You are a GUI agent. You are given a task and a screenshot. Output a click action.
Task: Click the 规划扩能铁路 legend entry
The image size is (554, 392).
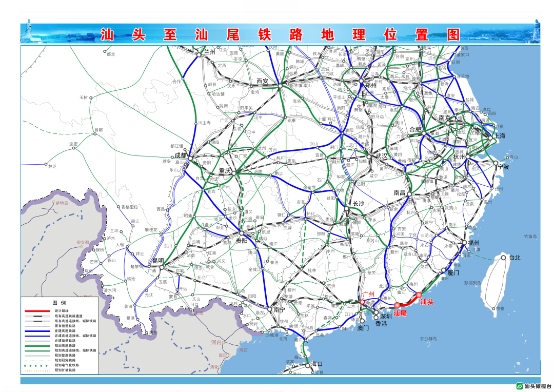(x=65, y=370)
